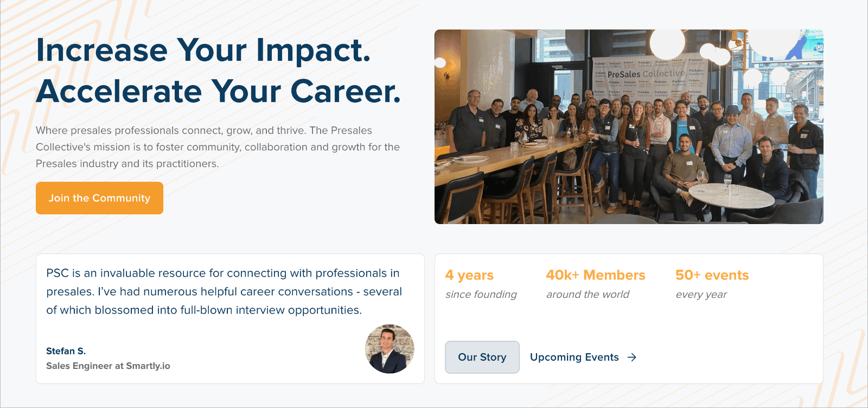
Task: Select the testimonial quote from Stefan S.
Action: (x=224, y=291)
